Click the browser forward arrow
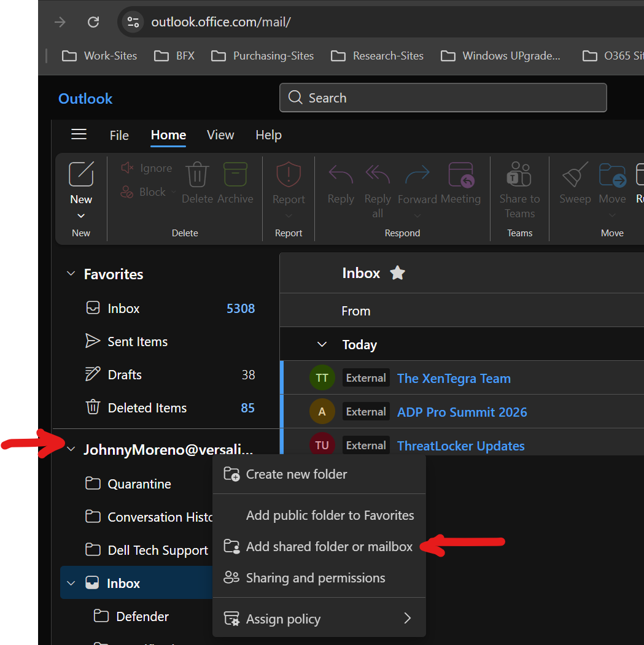The image size is (644, 645). click(x=60, y=22)
